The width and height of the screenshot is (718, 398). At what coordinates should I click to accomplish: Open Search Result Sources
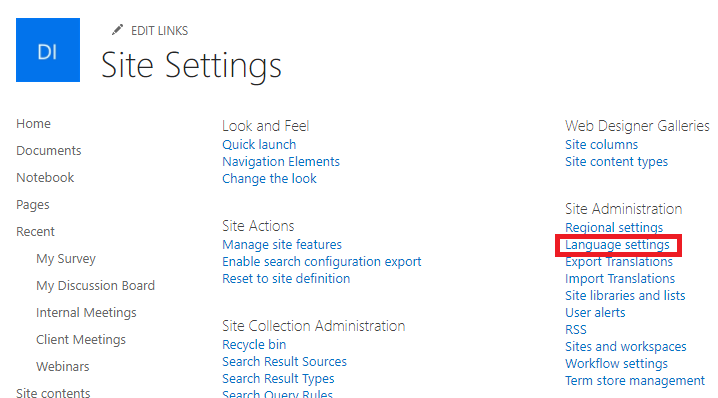(284, 361)
